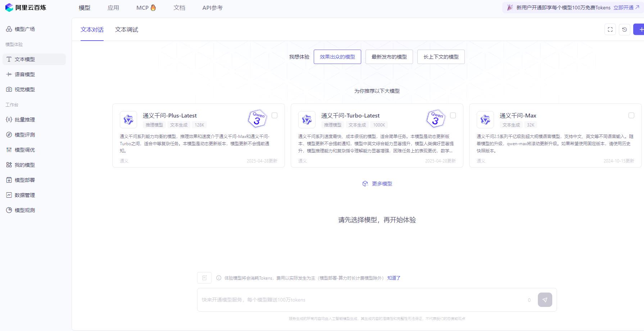Click the 阿里云百炼 logo icon
644x331 pixels.
(9, 8)
